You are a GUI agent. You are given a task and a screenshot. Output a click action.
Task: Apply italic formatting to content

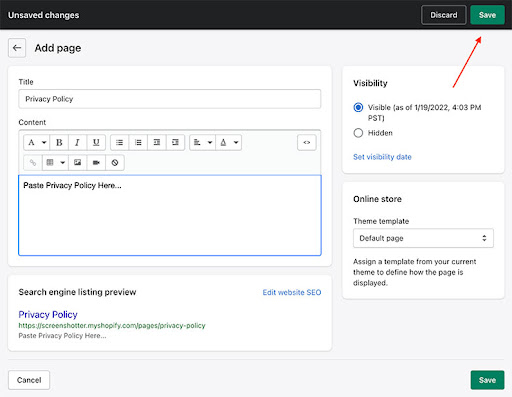point(77,143)
